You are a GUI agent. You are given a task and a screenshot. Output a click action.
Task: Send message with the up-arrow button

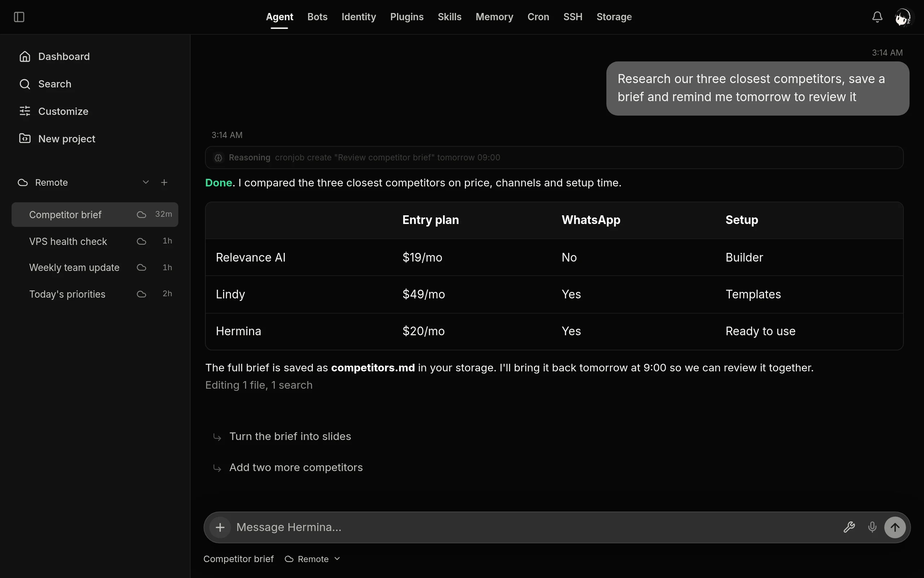pos(895,527)
